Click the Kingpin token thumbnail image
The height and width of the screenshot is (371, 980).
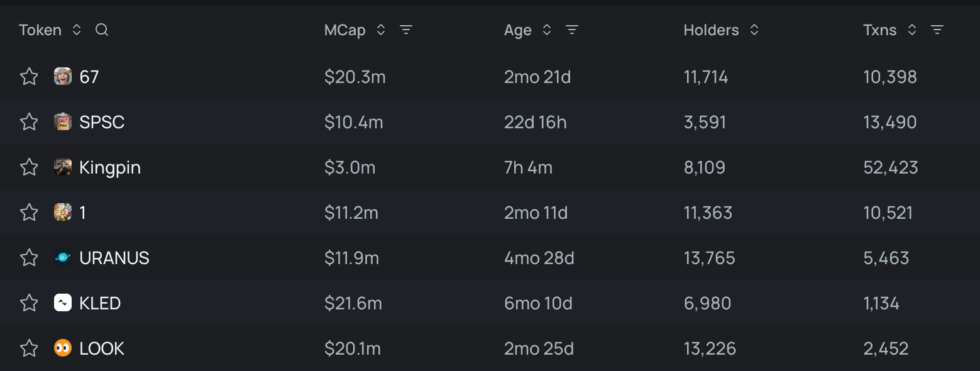[63, 167]
